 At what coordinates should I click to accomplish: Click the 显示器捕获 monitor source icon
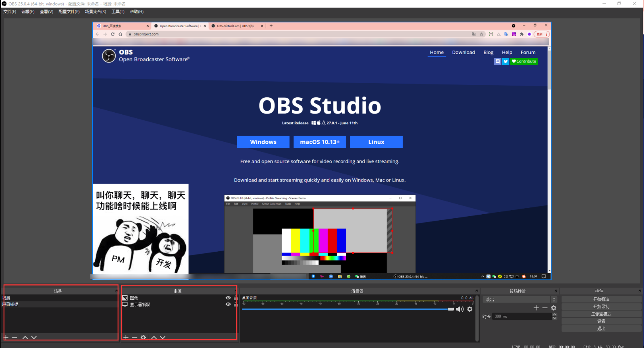click(125, 304)
